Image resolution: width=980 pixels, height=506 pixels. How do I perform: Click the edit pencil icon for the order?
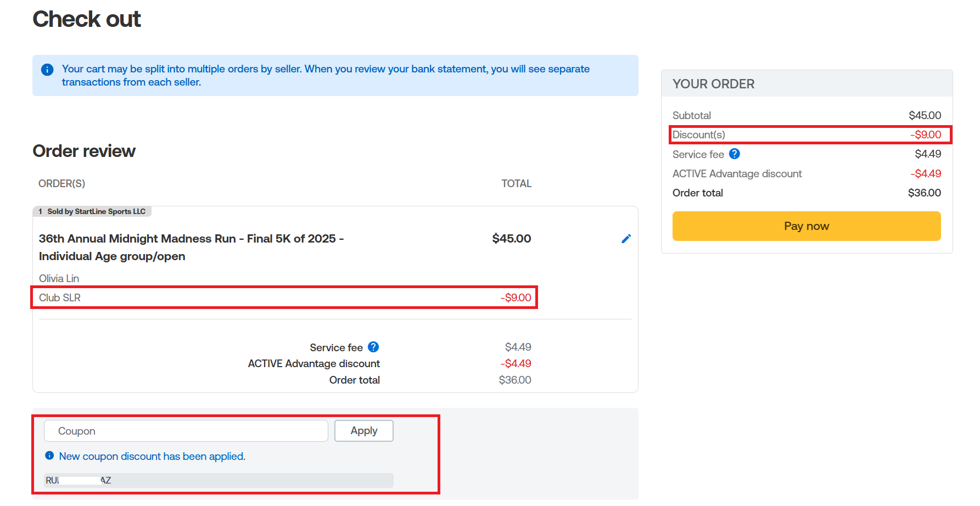click(626, 239)
